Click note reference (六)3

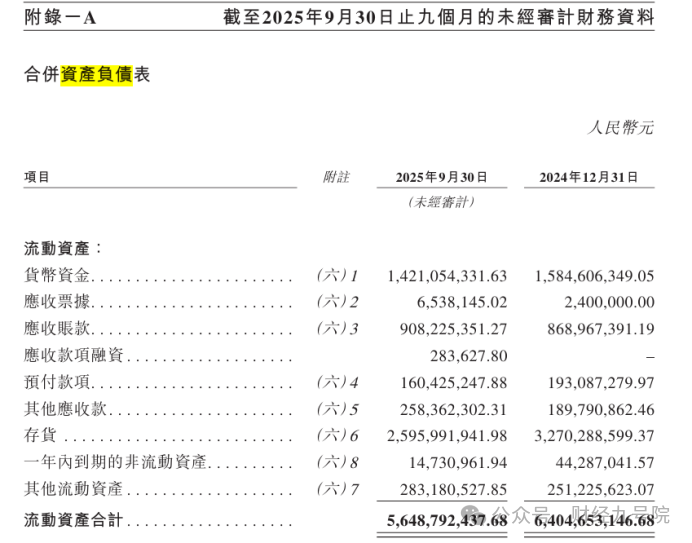coord(338,329)
